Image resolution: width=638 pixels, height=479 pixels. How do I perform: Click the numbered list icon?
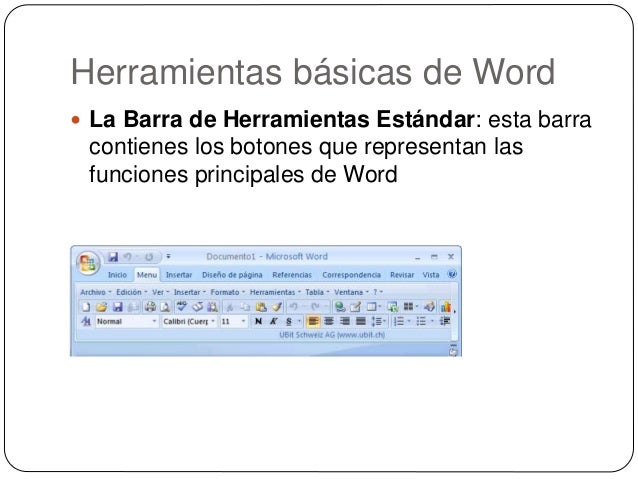click(x=399, y=322)
